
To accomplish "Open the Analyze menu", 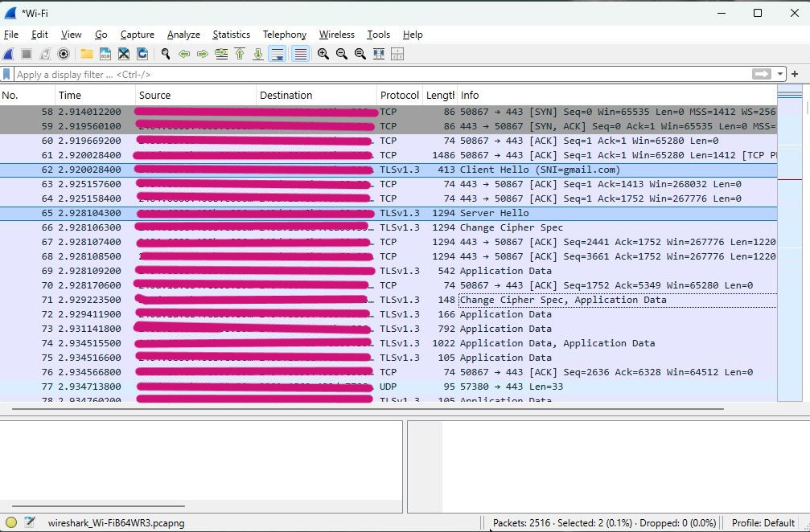I will [183, 35].
